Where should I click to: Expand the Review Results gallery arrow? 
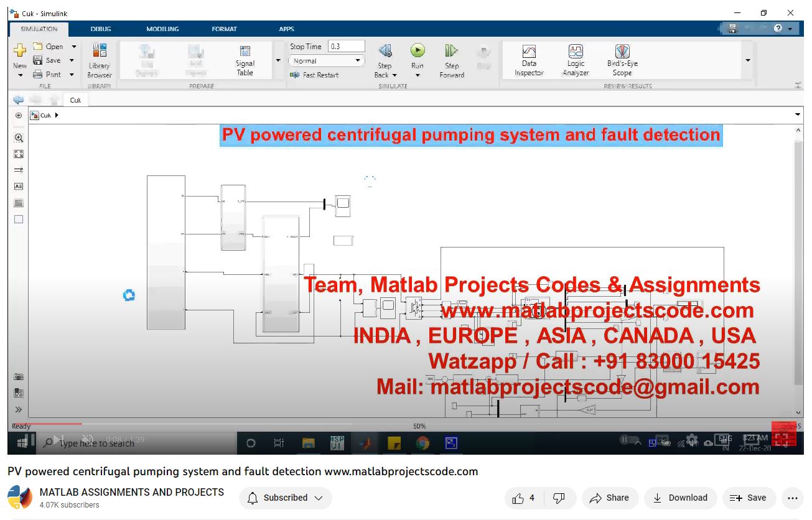pos(747,60)
